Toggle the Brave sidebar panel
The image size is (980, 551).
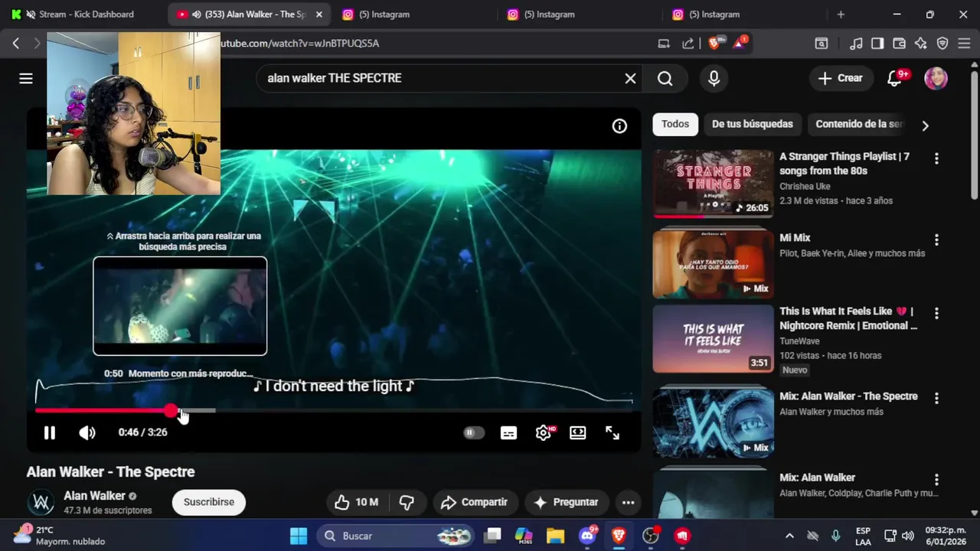[877, 44]
